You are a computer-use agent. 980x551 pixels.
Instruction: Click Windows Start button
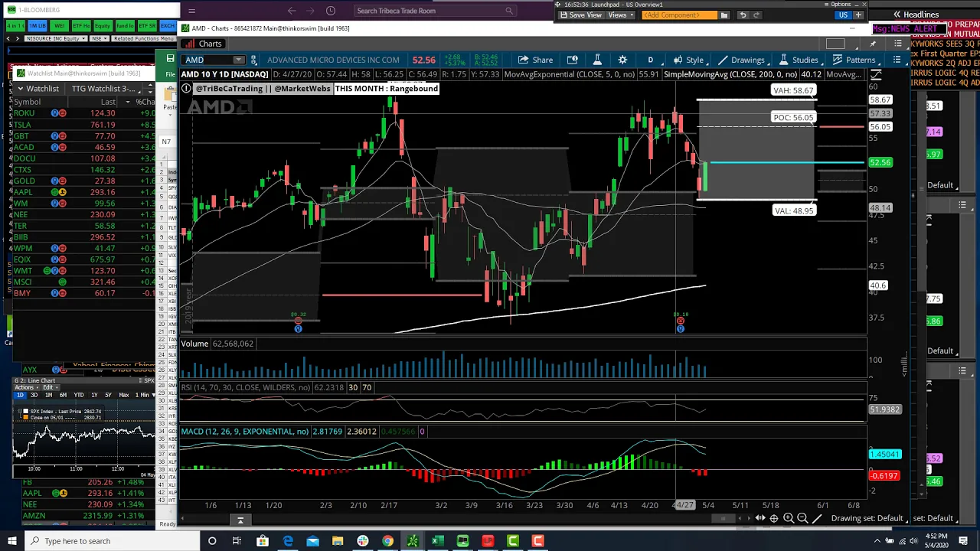(x=13, y=541)
